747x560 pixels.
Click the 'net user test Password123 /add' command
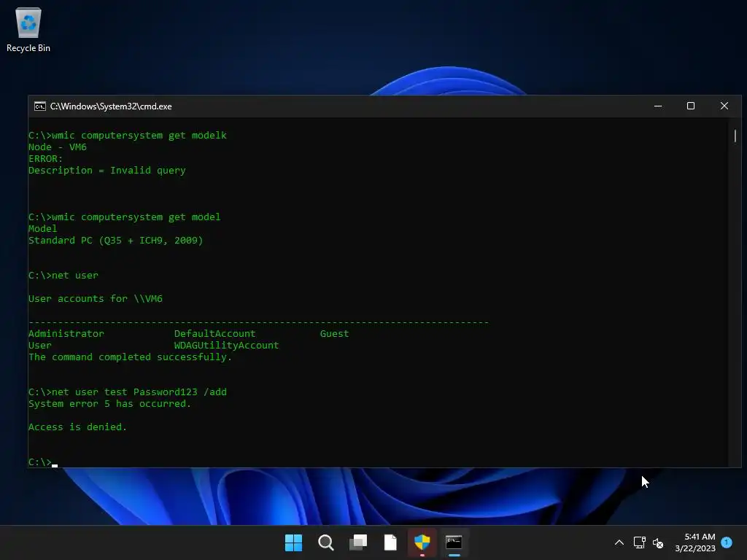(x=139, y=392)
